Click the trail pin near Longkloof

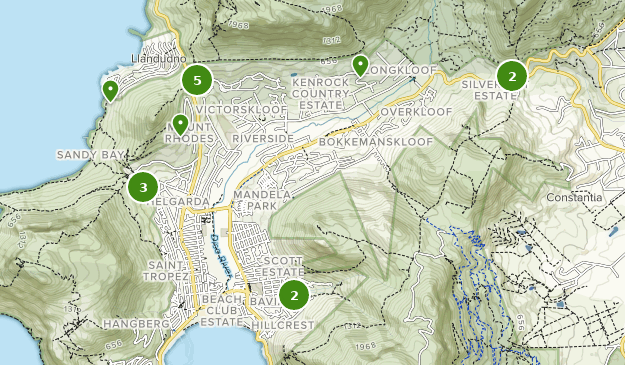(x=360, y=66)
